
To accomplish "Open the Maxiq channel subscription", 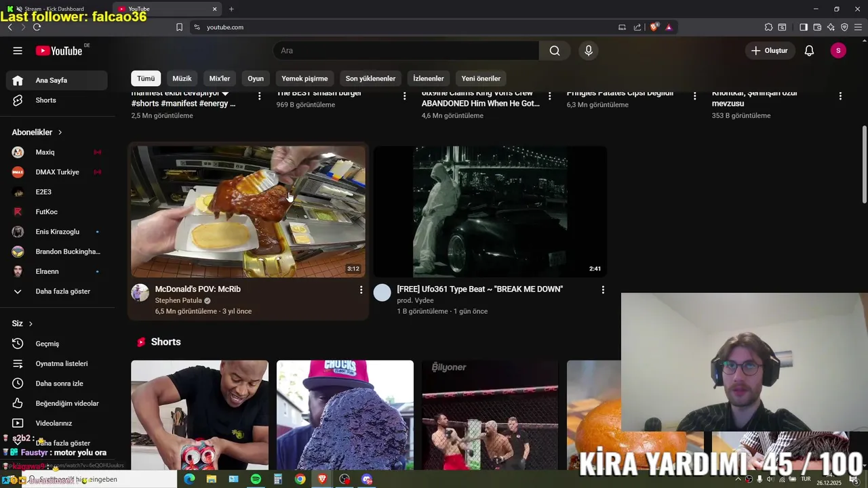I will pyautogui.click(x=57, y=152).
